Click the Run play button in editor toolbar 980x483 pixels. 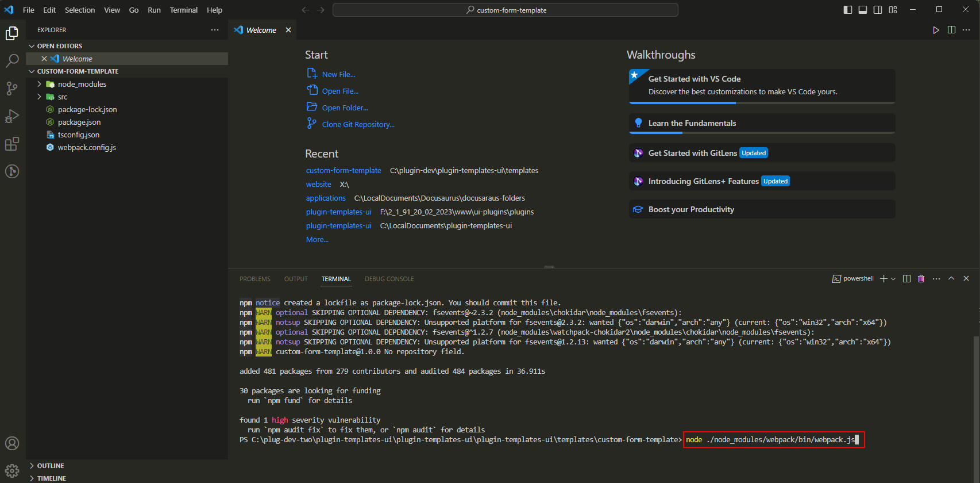coord(936,30)
